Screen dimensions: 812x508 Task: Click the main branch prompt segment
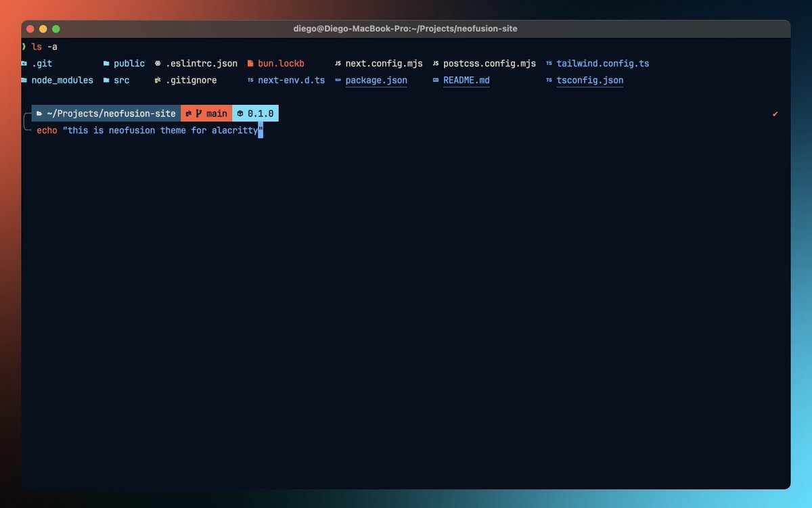click(206, 114)
